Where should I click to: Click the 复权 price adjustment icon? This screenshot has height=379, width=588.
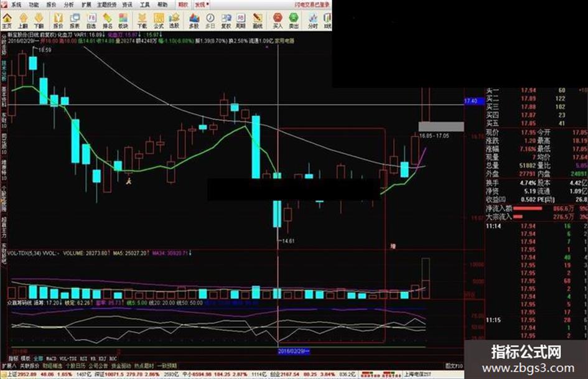click(226, 21)
